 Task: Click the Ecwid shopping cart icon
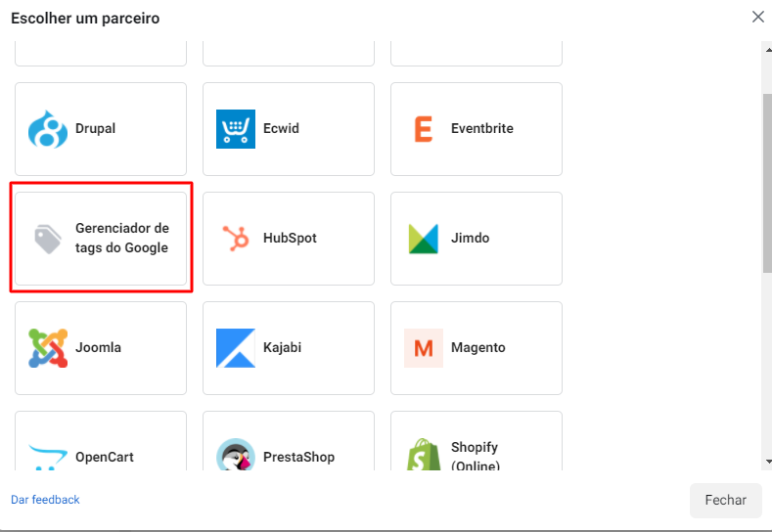236,129
